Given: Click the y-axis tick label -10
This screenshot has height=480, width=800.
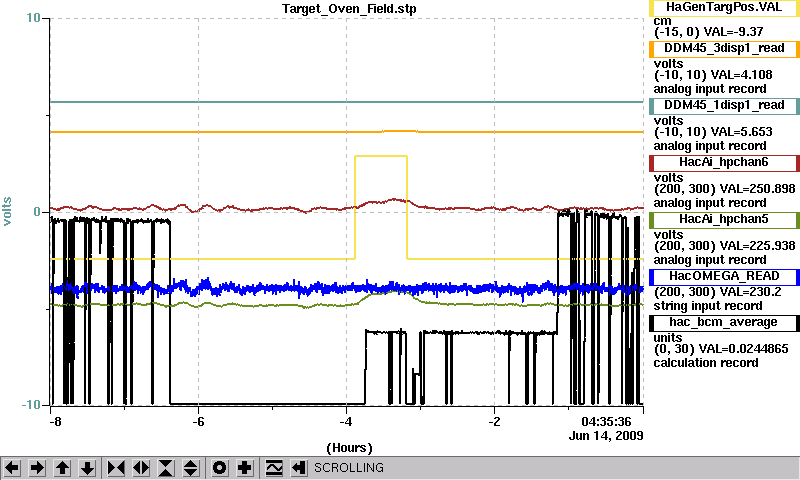Looking at the screenshot, I should 31,405.
